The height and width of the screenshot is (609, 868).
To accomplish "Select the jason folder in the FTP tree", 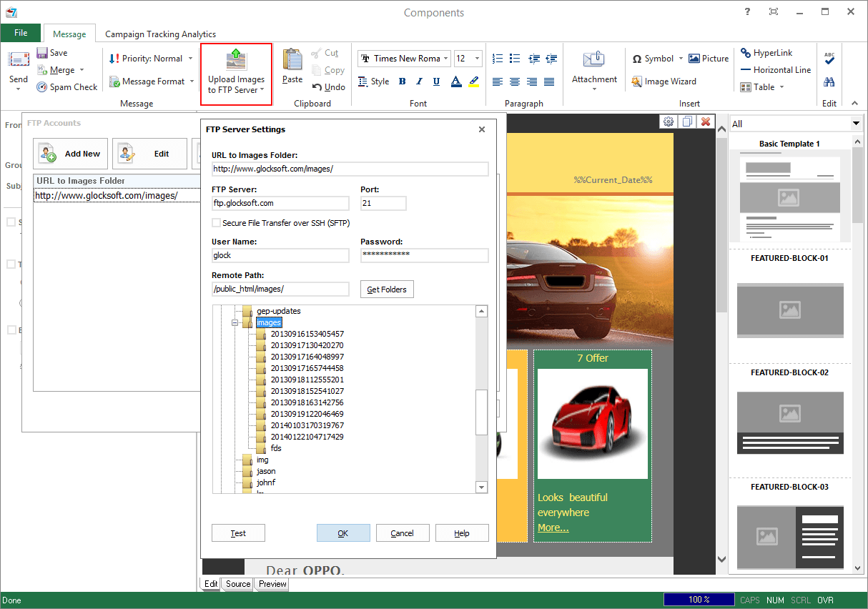I will click(x=265, y=471).
